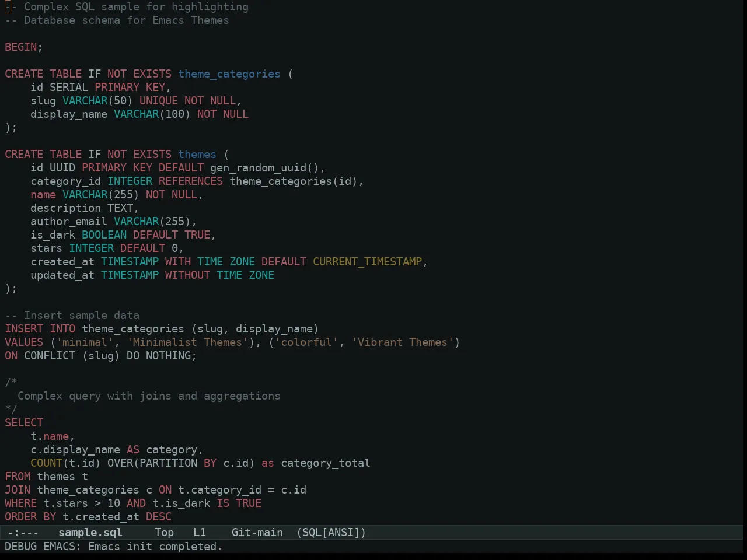The height and width of the screenshot is (560, 747).
Task: Click the CURRENT_TIMESTAMP constant
Action: 367,262
